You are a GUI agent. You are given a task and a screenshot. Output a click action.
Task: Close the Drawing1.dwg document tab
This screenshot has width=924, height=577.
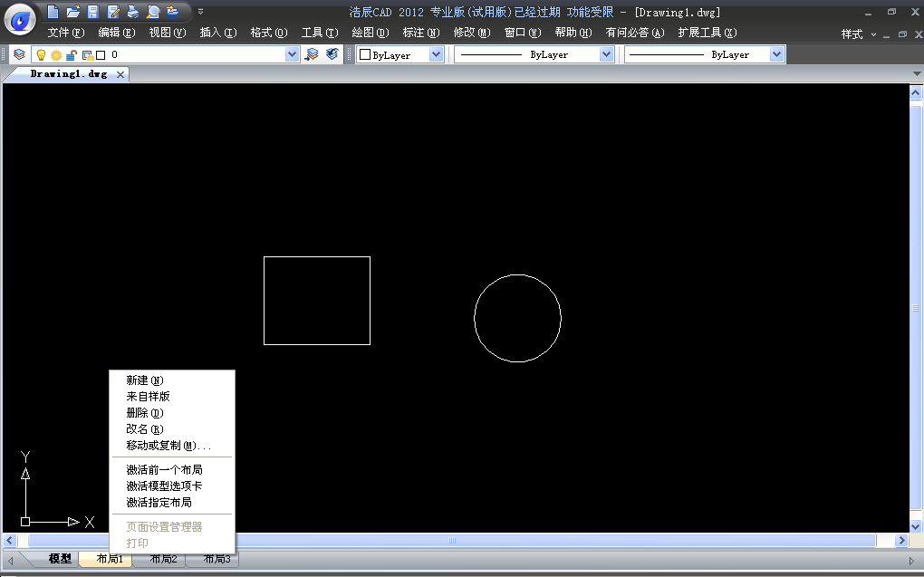[x=120, y=74]
